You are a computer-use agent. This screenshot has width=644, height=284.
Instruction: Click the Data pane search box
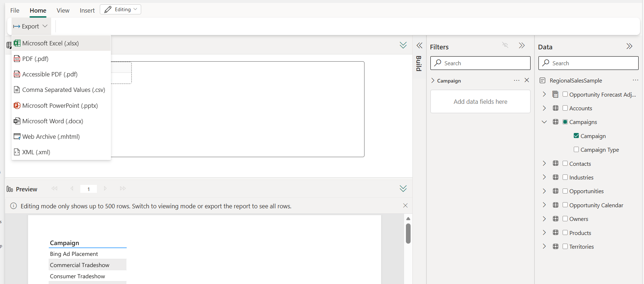(x=588, y=63)
